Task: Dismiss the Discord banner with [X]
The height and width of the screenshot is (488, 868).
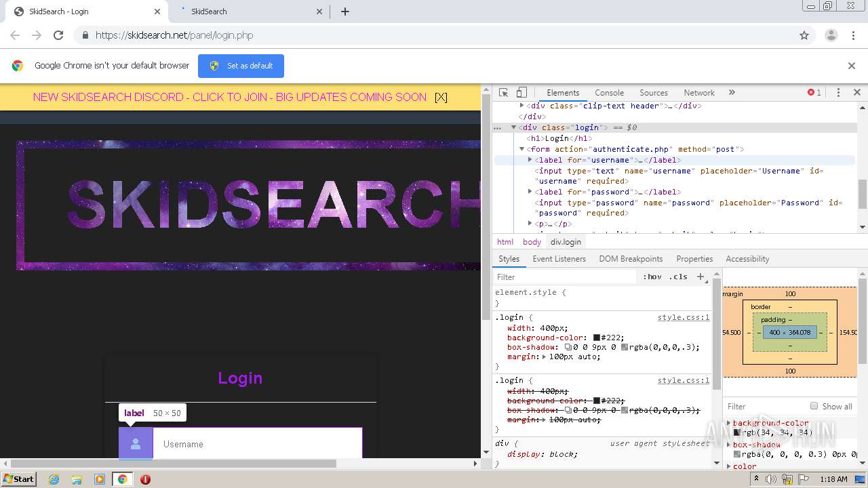Action: tap(441, 97)
